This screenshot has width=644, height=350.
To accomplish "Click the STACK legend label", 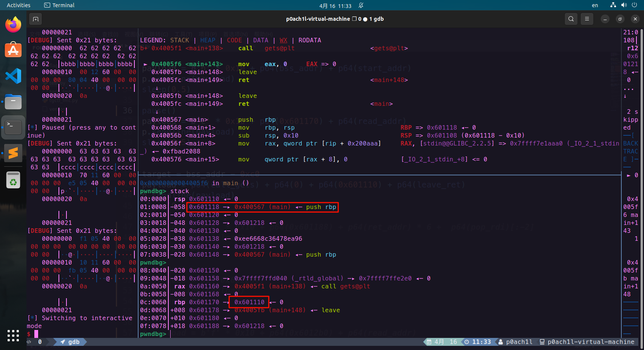I will [x=179, y=40].
